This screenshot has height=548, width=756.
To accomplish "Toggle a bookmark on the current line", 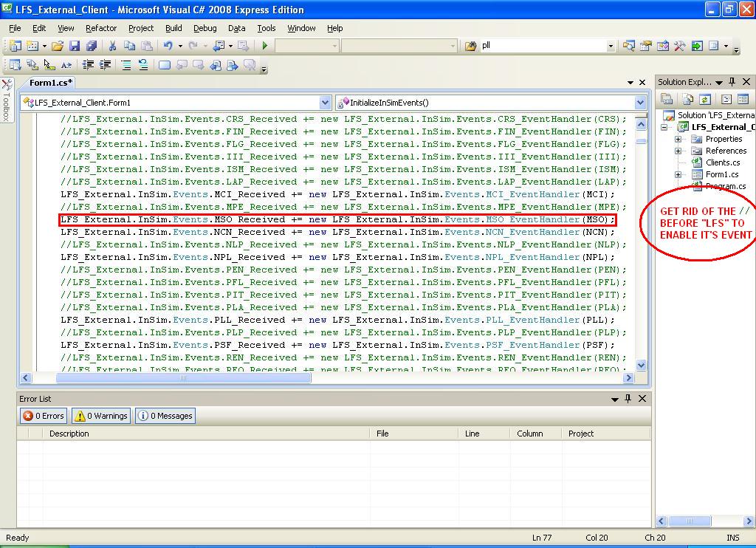I will (165, 65).
